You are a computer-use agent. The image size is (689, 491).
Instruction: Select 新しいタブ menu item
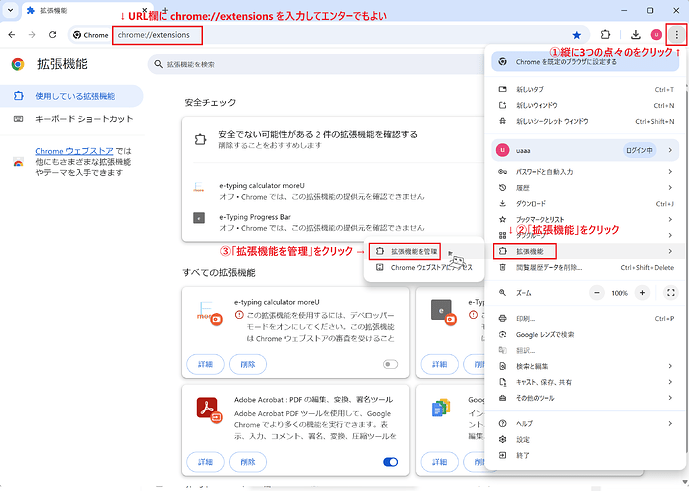(x=585, y=89)
